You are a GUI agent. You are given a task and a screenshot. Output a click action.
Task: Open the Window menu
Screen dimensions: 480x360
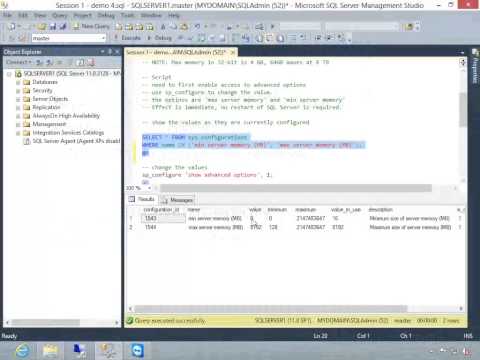click(151, 15)
